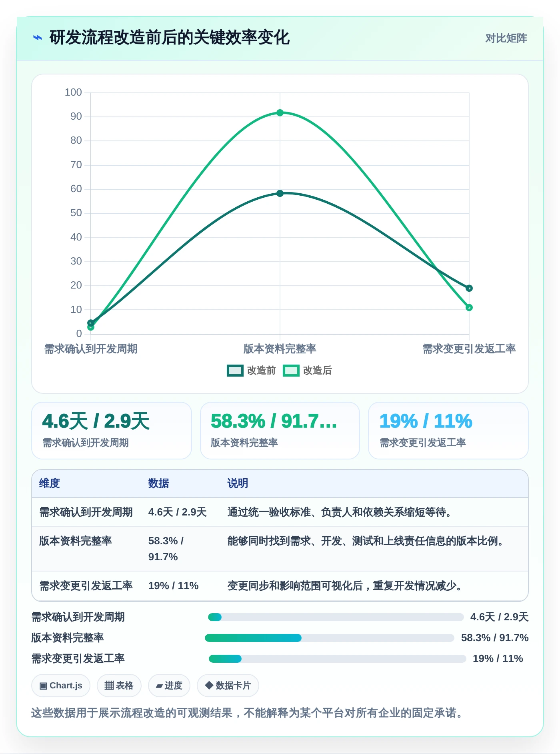Click description 能够同时找到需求、开发、测试和上线责任信息的版本比例
The image size is (560, 754).
[366, 541]
